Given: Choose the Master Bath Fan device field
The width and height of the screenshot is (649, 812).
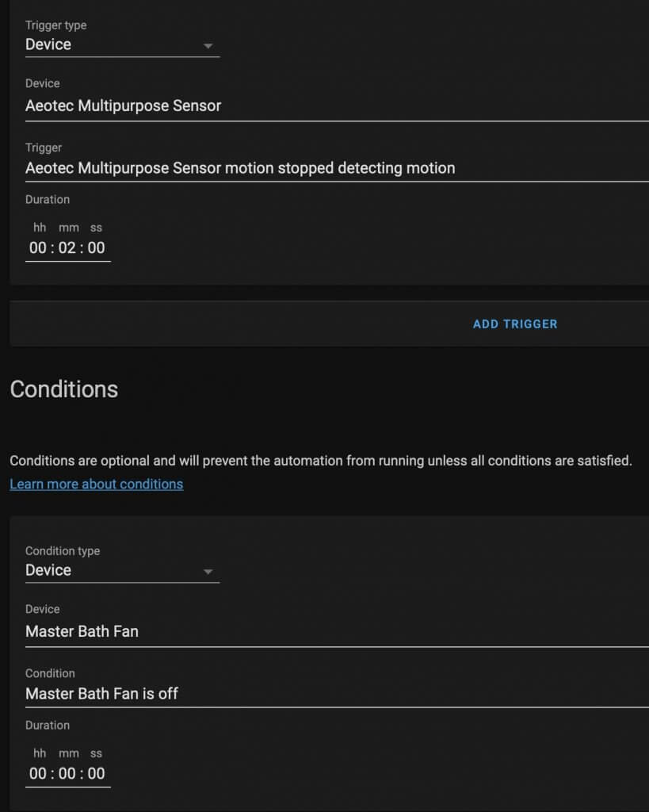Looking at the screenshot, I should (x=337, y=632).
